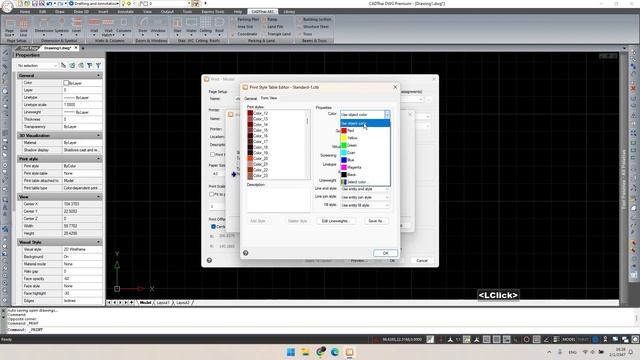
Task: Collapse the Visual Style section
Action: (98, 242)
